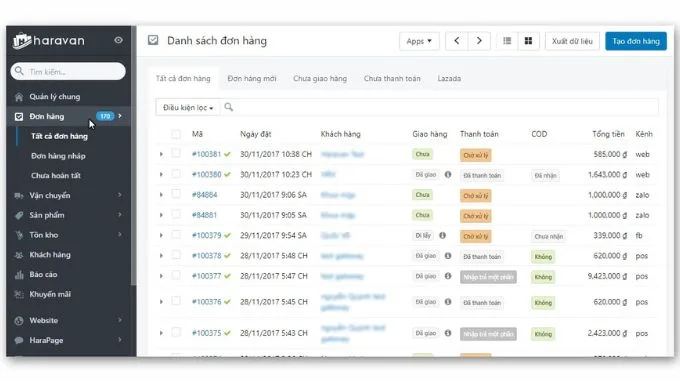
Task: Open Quản lý chung home icon
Action: click(x=19, y=97)
